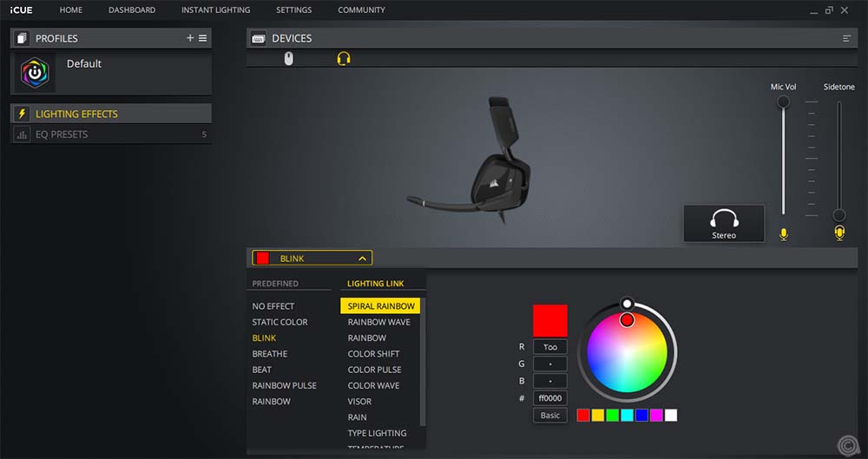868x459 pixels.
Task: Mute microphone using Mic Vol icon
Action: coord(784,234)
